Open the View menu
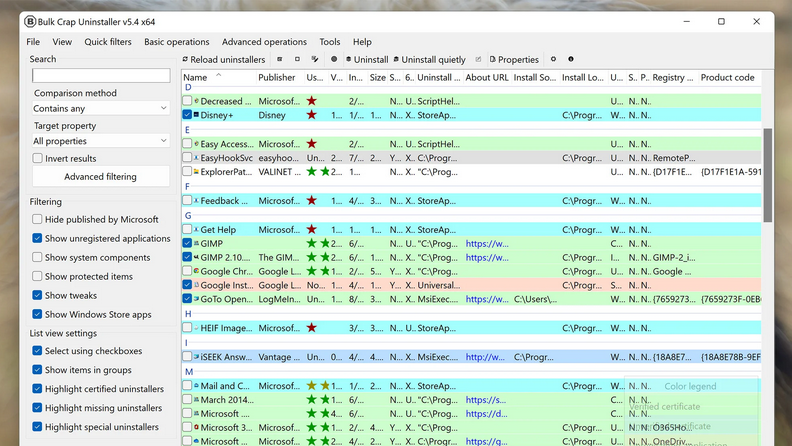This screenshot has height=446, width=792. [62, 42]
